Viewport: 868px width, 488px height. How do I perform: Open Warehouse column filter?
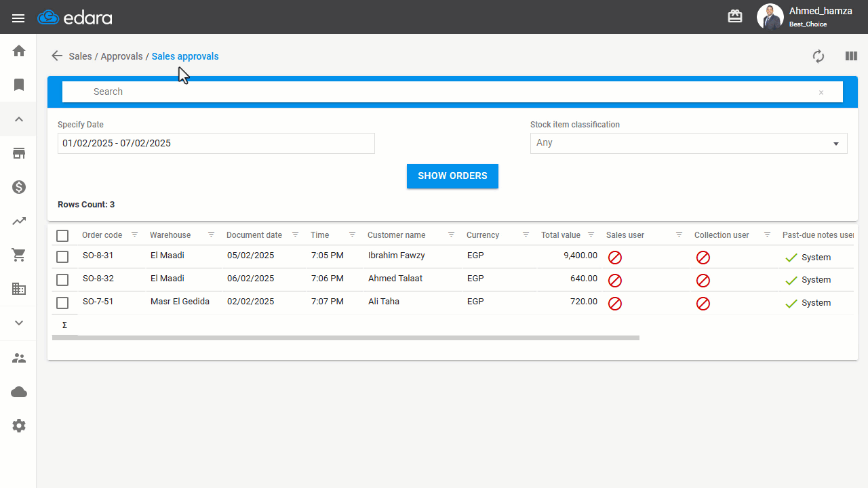(x=211, y=235)
